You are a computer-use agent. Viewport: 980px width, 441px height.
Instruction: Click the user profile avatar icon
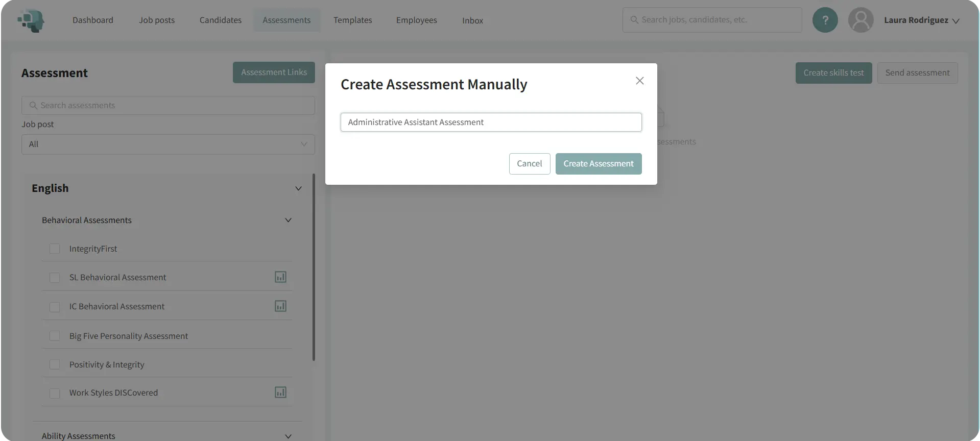pos(861,20)
